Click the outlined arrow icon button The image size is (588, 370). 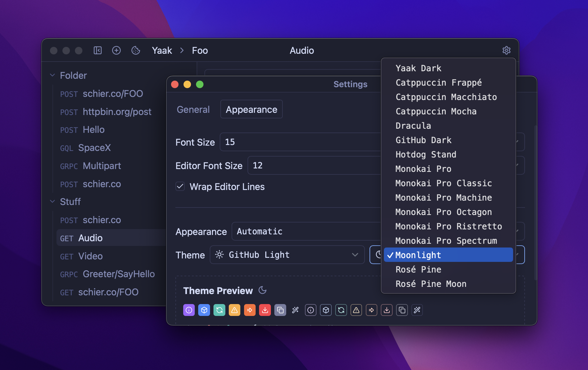tap(371, 310)
